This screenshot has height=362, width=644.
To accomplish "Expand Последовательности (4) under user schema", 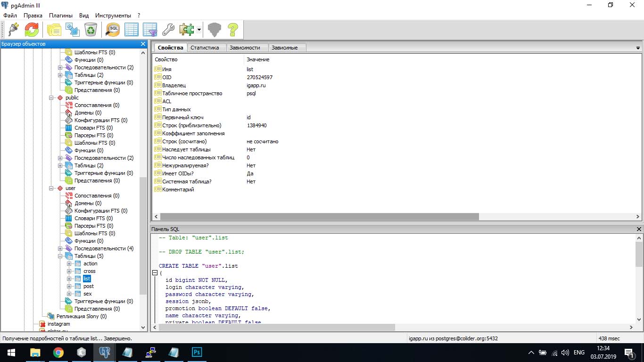I will pyautogui.click(x=60, y=249).
